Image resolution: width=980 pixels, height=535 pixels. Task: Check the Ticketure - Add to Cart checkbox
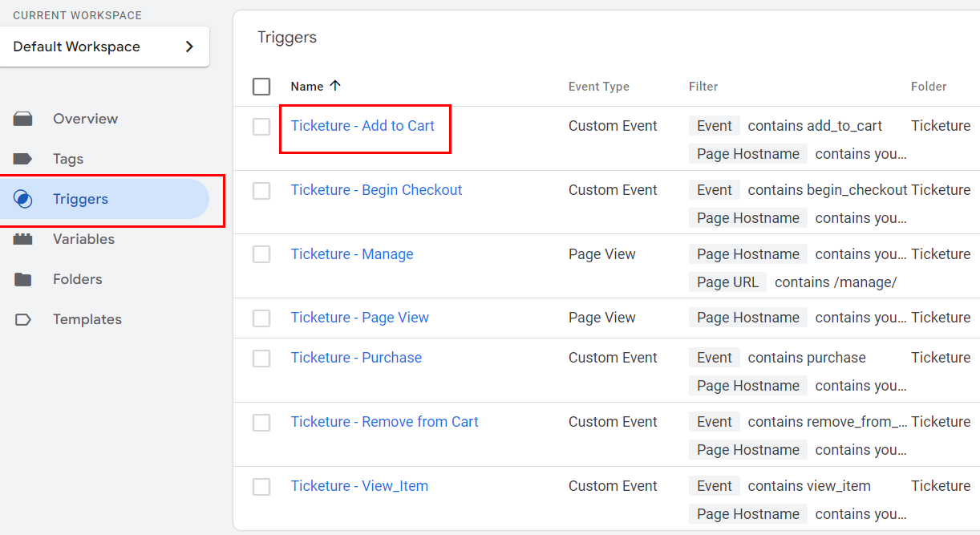tap(261, 127)
